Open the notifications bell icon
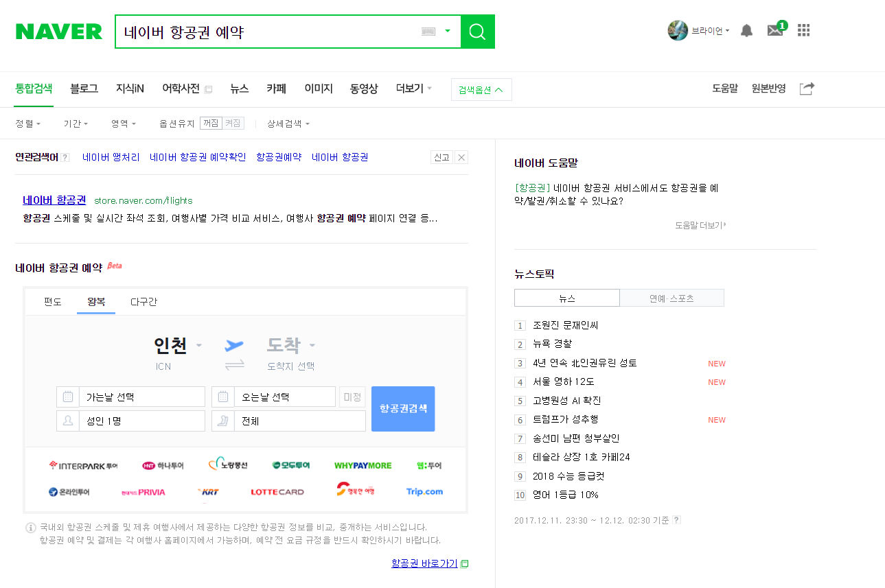885x588 pixels. click(x=747, y=30)
